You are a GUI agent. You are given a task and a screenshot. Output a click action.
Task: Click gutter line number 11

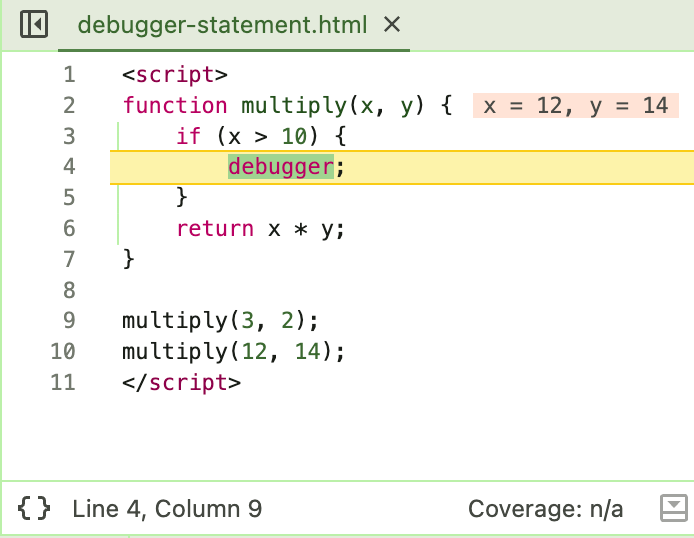click(x=63, y=382)
